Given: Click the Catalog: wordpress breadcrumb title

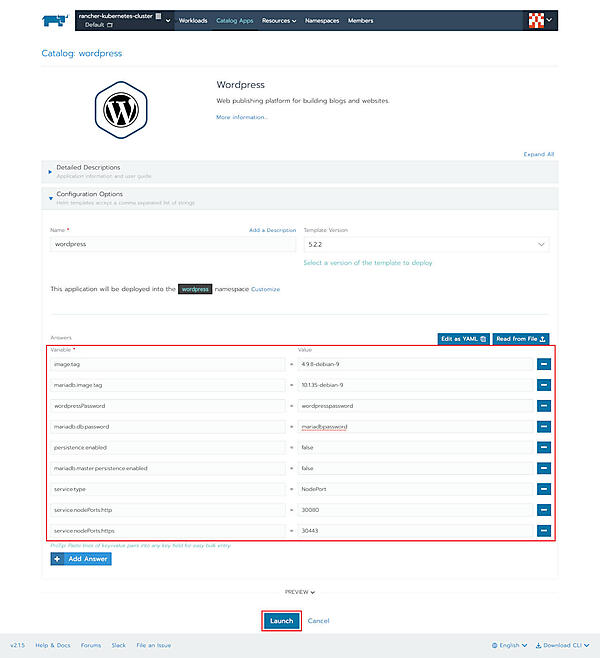Looking at the screenshot, I should [82, 53].
